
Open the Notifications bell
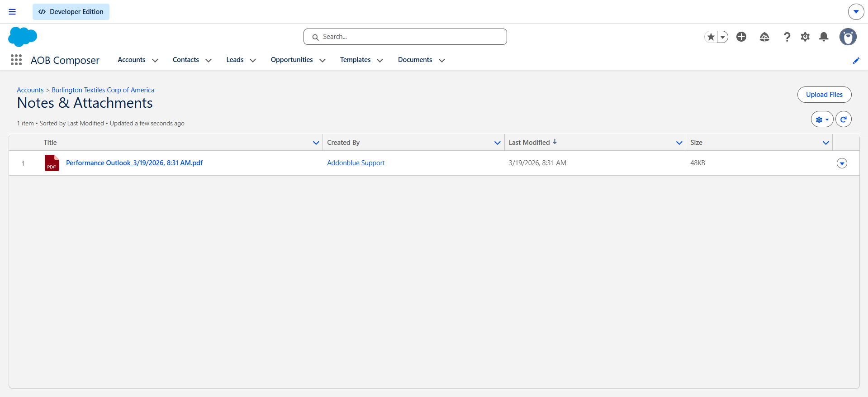point(824,37)
